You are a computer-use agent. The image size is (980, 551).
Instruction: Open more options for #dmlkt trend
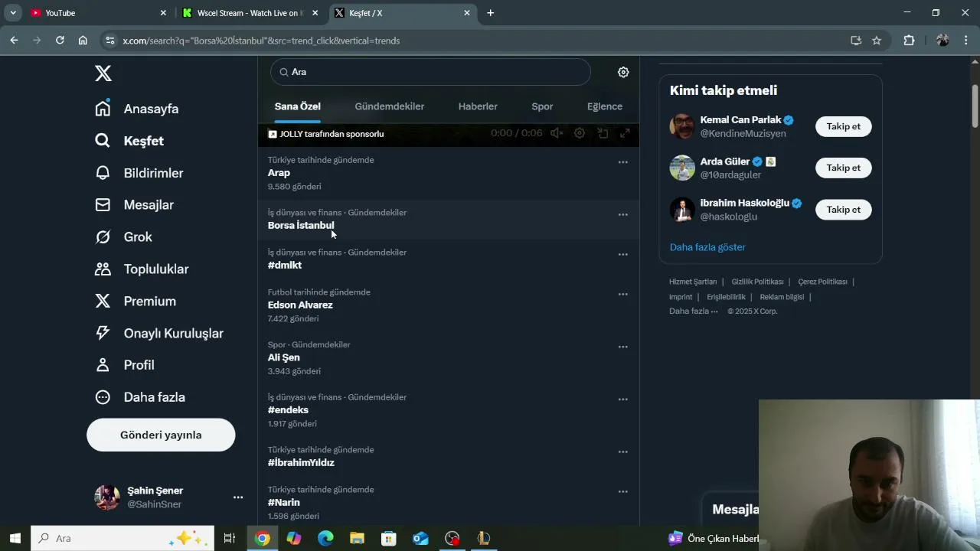click(622, 255)
